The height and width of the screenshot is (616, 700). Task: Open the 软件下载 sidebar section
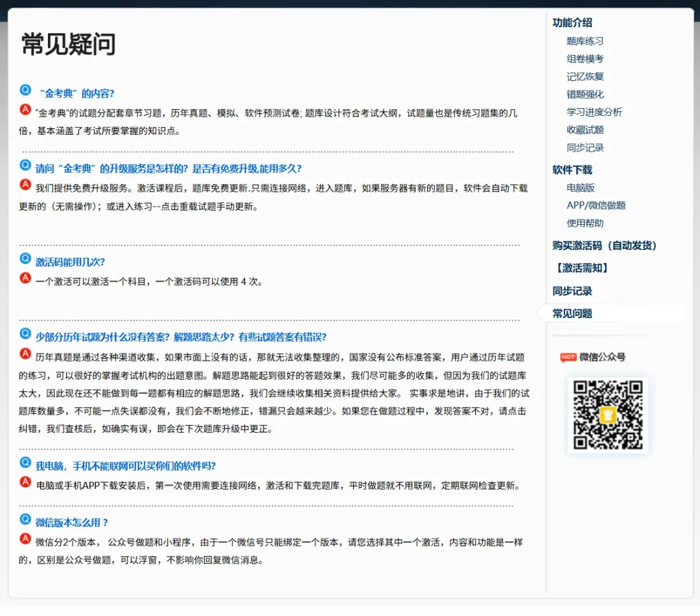pyautogui.click(x=572, y=170)
